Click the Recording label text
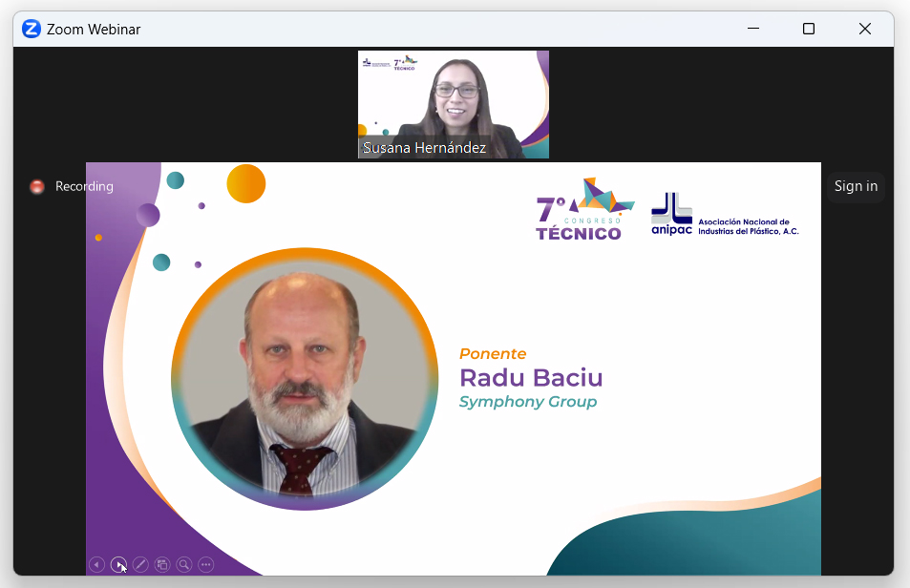The width and height of the screenshot is (910, 588). coord(84,186)
